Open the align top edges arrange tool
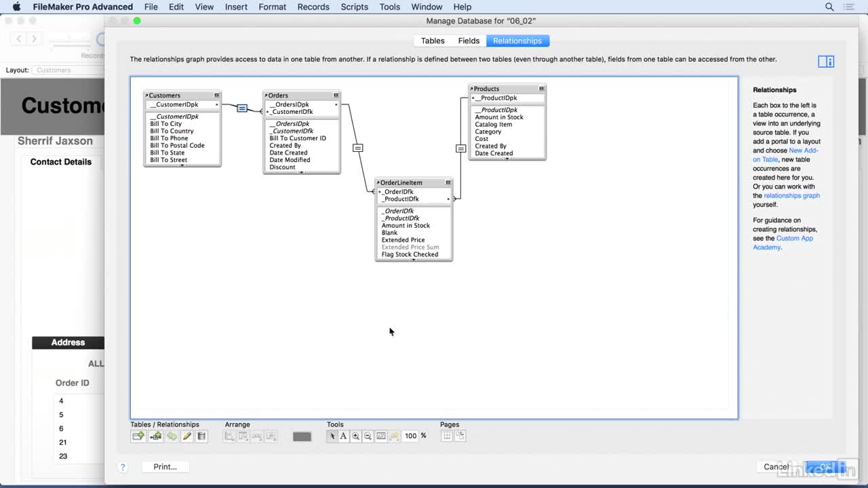Image resolution: width=868 pixels, height=488 pixels. click(x=243, y=436)
